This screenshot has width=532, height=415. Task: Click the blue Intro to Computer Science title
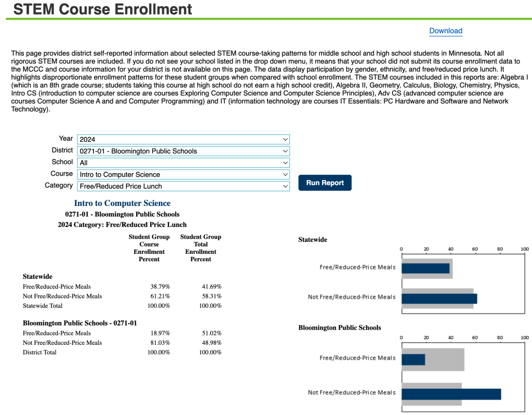[x=122, y=203]
